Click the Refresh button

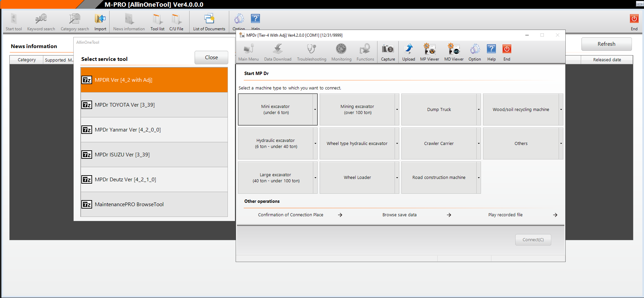(606, 44)
